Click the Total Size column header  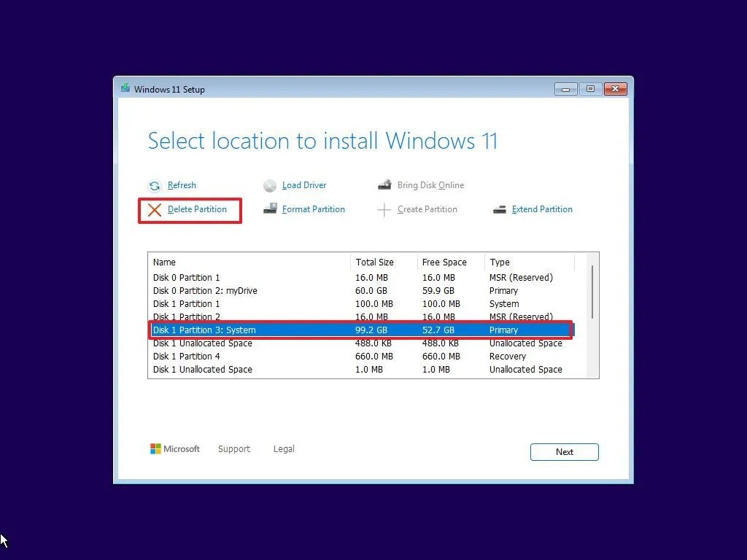(374, 262)
